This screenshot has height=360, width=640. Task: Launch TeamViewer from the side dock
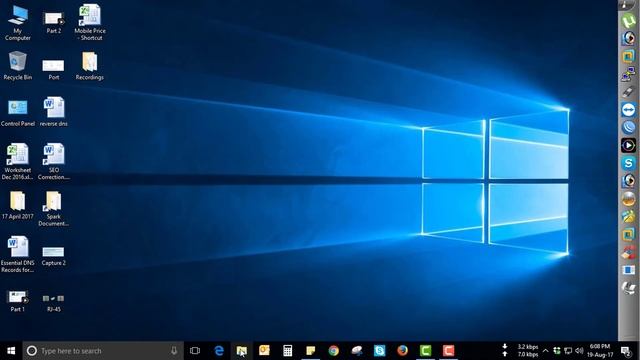[629, 110]
